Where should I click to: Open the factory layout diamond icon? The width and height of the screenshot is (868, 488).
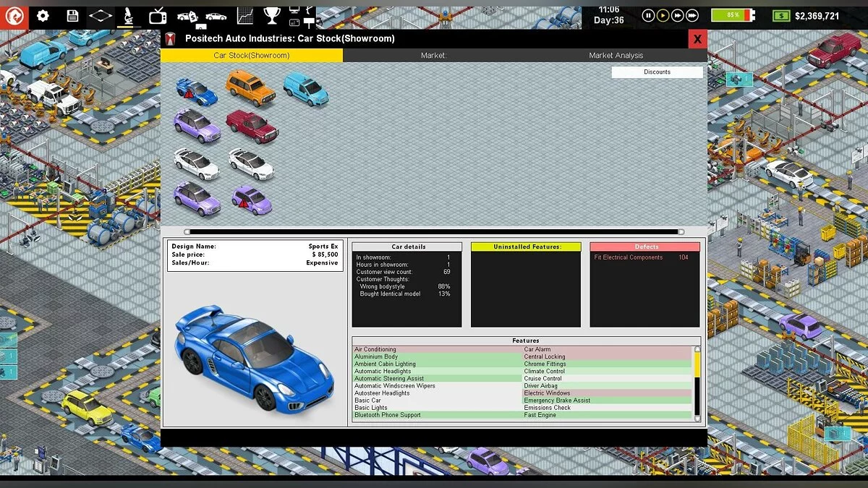pos(100,15)
